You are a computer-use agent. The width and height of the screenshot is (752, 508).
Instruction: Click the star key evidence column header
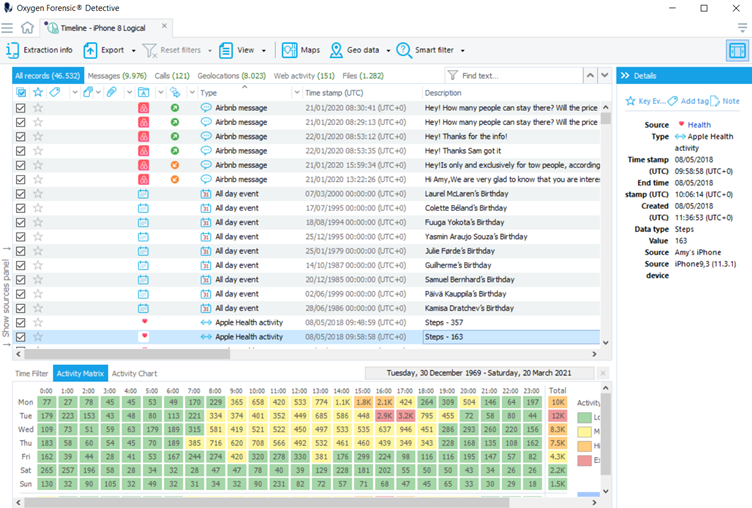[38, 92]
